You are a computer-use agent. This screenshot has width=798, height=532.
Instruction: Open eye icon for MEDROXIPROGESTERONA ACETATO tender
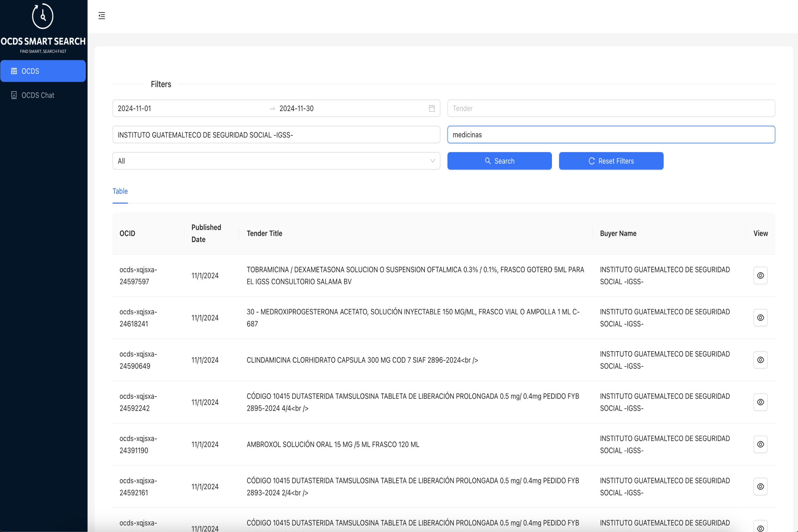pyautogui.click(x=760, y=318)
